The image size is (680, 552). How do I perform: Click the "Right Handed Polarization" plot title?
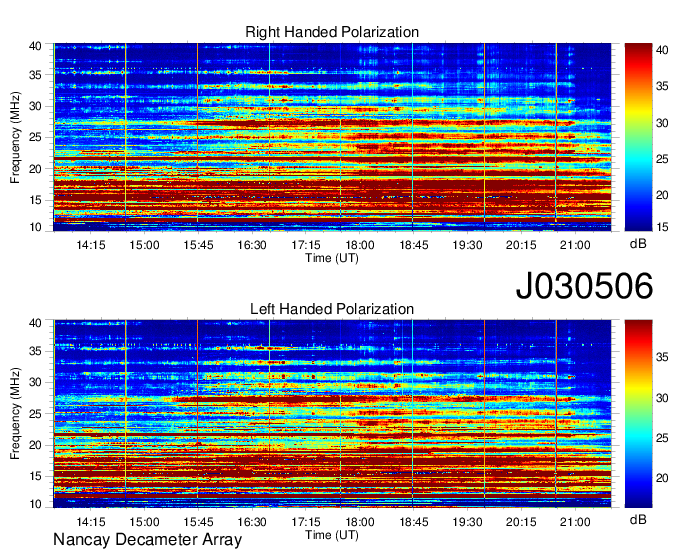coord(332,32)
